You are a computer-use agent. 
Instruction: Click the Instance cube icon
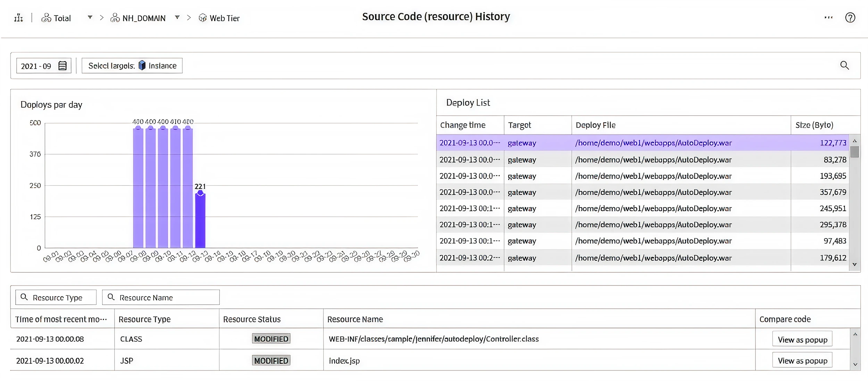[142, 65]
